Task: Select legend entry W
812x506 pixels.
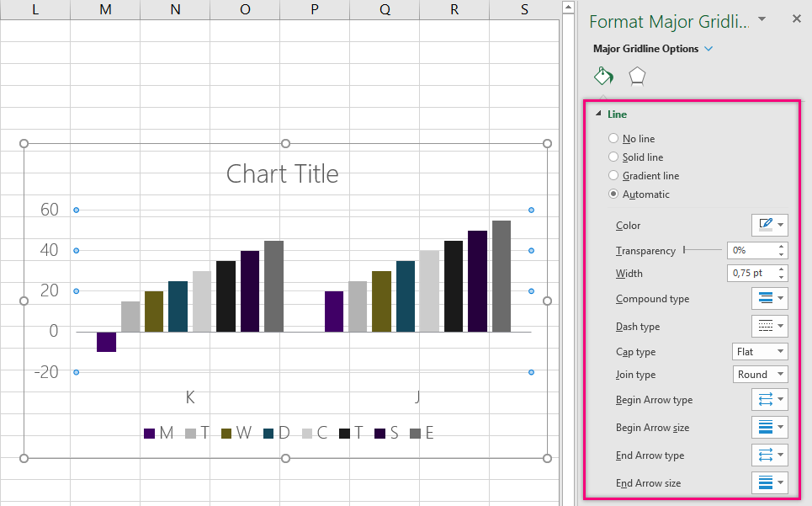Action: [x=236, y=433]
